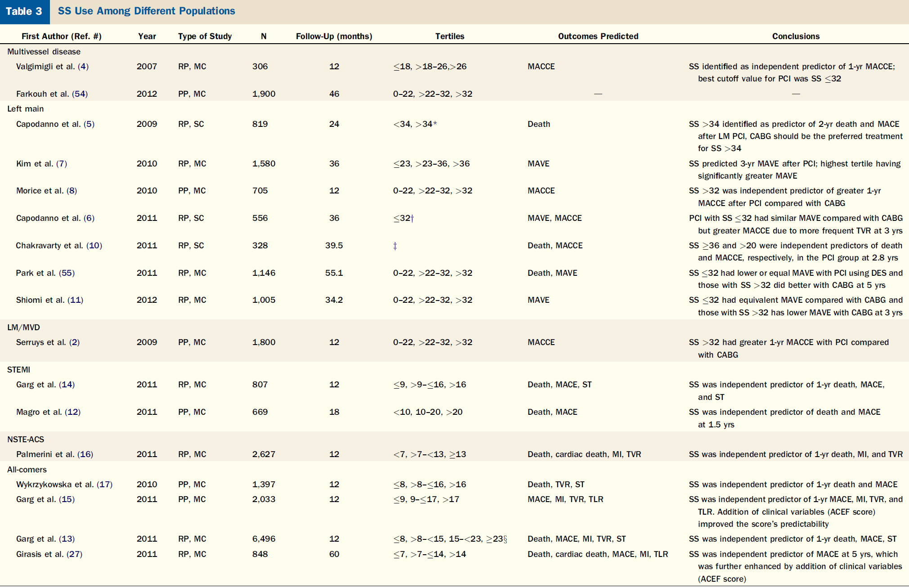
Task: Click follow-up value 34.2 in Shiomi row
Action: click(334, 300)
